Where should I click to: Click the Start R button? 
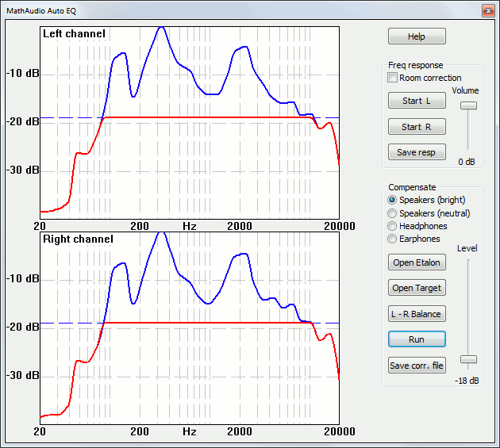point(417,127)
